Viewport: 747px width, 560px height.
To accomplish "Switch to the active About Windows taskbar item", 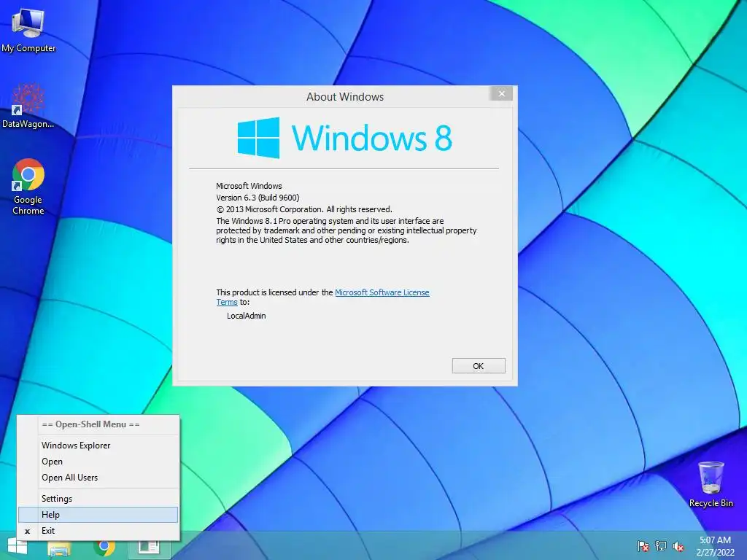I will pos(149,548).
